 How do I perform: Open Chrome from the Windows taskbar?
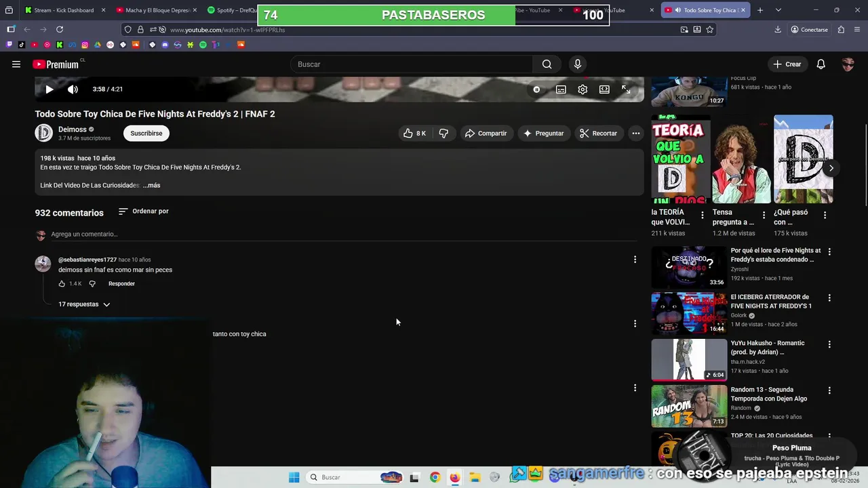point(435,478)
